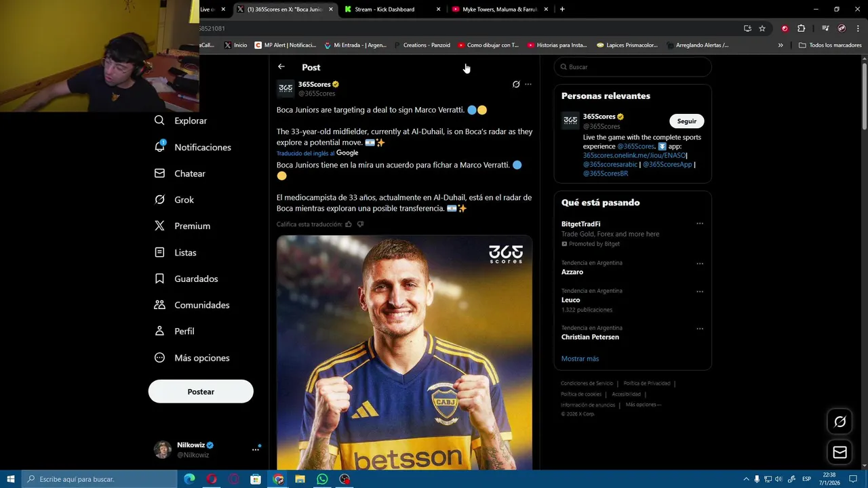Open a new browser tab
Screen dimensions: 868x488
point(562,9)
